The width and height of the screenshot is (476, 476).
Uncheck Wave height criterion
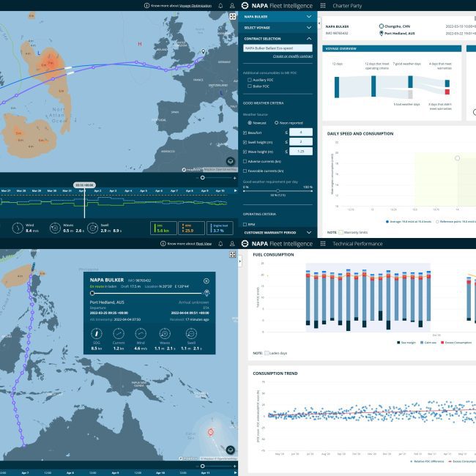pyautogui.click(x=245, y=152)
